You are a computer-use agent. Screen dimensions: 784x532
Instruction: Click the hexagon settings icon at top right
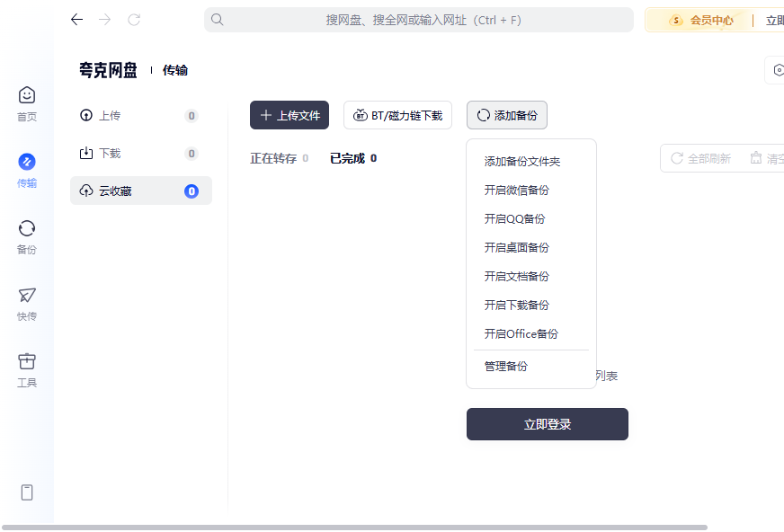[779, 70]
